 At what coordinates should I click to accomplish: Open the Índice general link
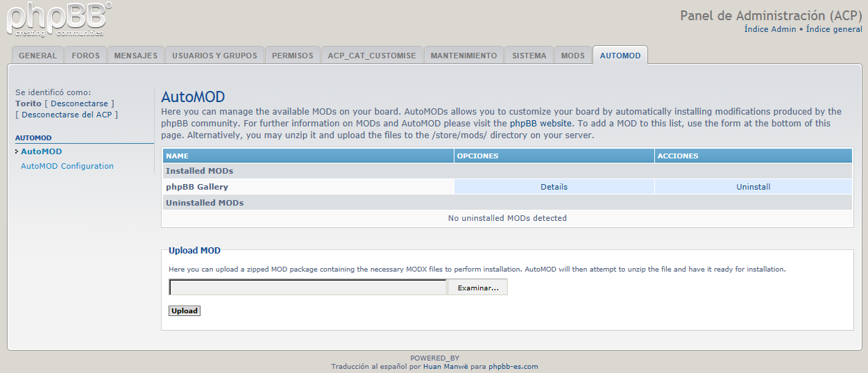(834, 30)
